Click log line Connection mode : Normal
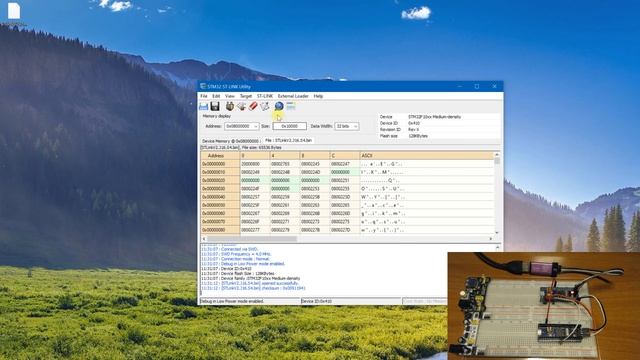640x360 pixels. [x=236, y=259]
